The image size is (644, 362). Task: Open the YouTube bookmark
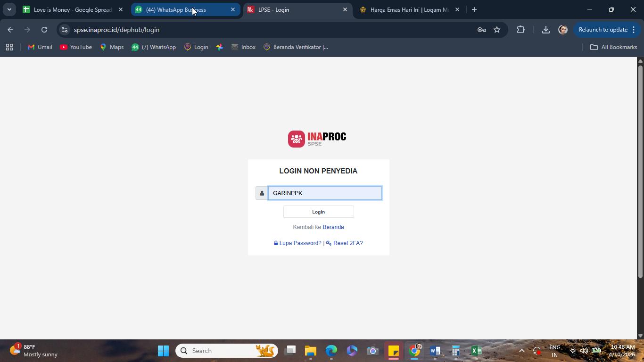(x=76, y=47)
